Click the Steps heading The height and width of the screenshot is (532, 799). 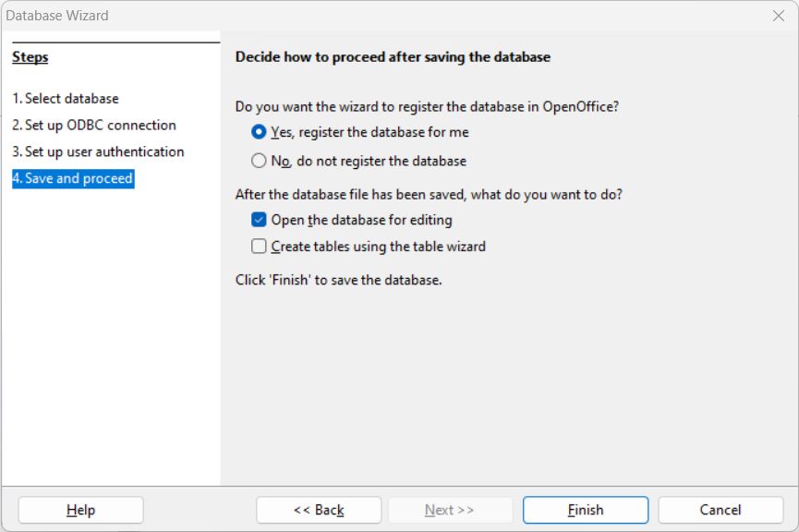[x=30, y=57]
